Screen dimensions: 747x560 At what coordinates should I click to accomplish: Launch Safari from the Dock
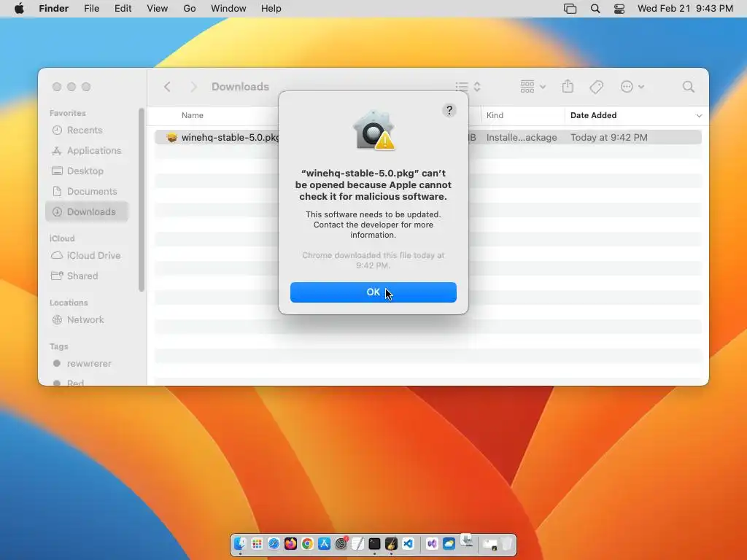(274, 543)
